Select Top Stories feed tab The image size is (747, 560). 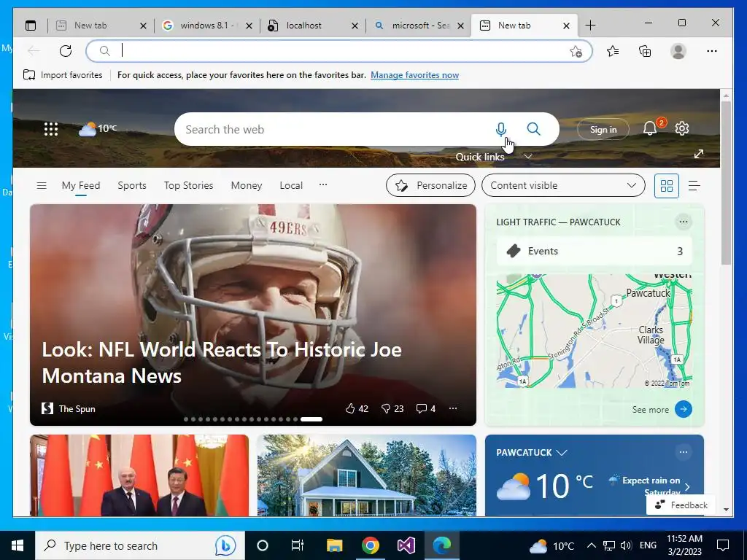tap(189, 186)
